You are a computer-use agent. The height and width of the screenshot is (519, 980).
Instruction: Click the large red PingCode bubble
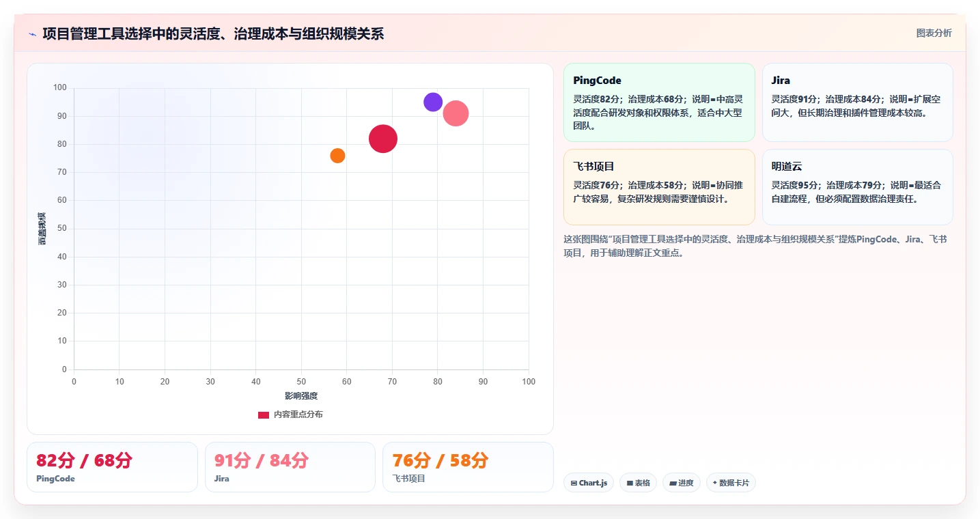tap(383, 139)
